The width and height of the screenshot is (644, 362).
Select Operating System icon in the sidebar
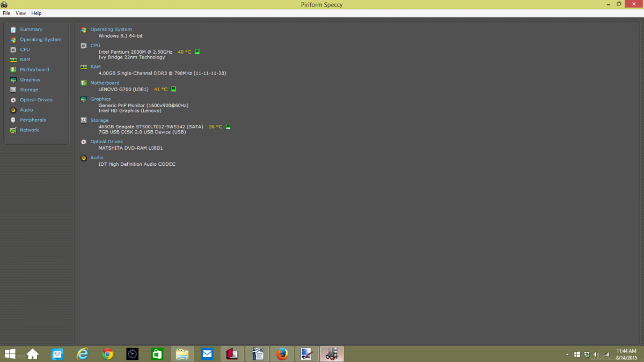(x=13, y=40)
